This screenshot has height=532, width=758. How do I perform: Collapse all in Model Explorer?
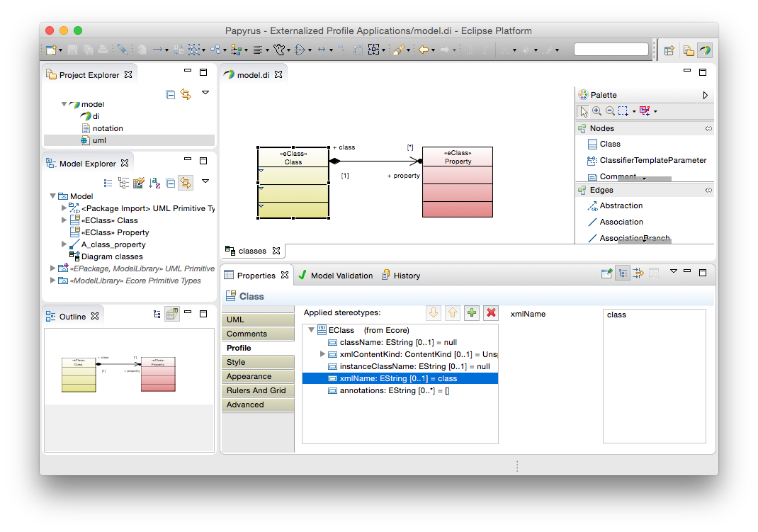[x=170, y=183]
